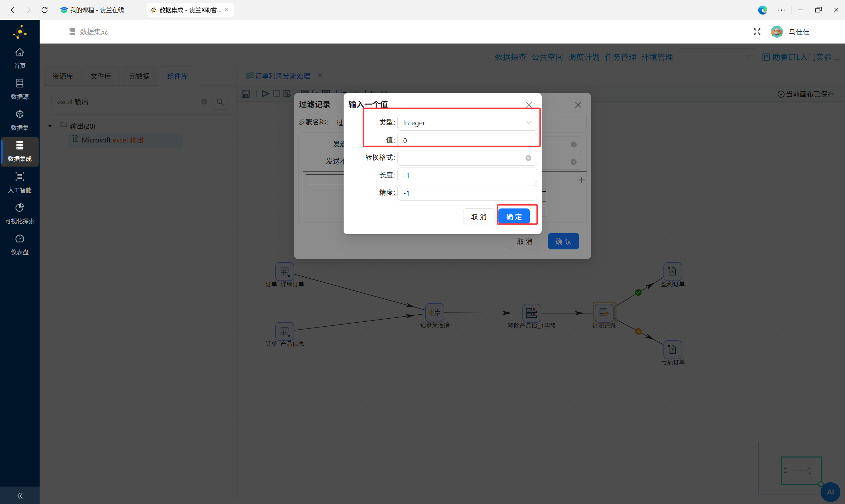Select the 移除产品ID_1字段 node

[x=532, y=312]
